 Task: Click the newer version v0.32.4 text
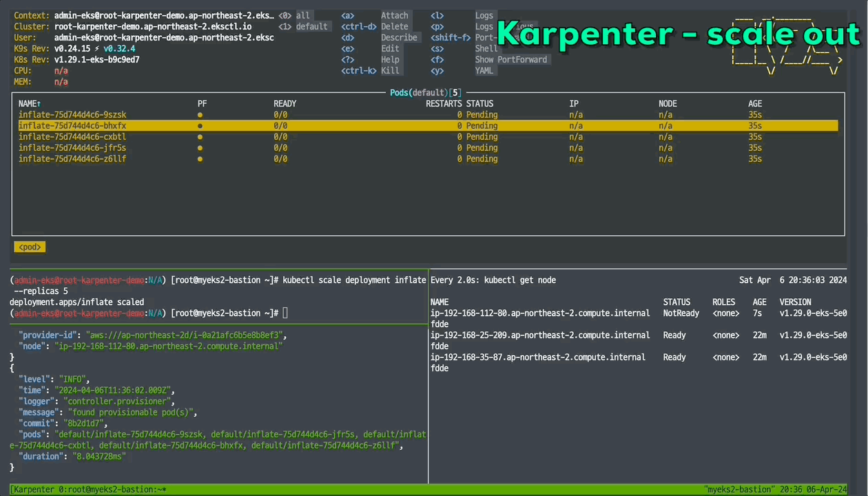click(x=119, y=48)
